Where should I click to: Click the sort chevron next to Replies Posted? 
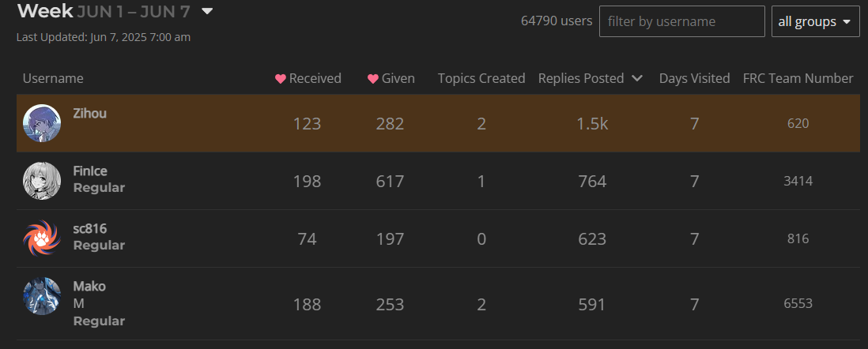tap(636, 78)
